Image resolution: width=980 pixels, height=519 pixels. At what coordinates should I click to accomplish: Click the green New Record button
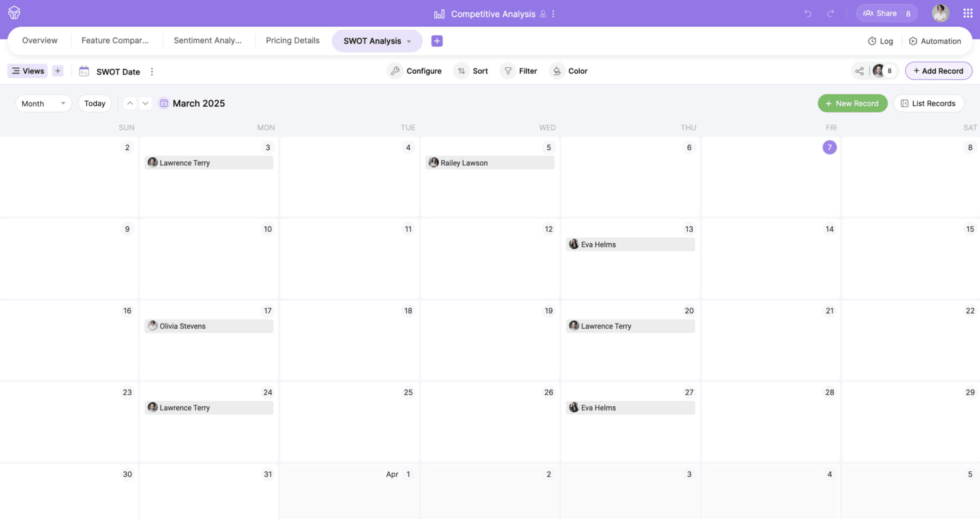[852, 103]
